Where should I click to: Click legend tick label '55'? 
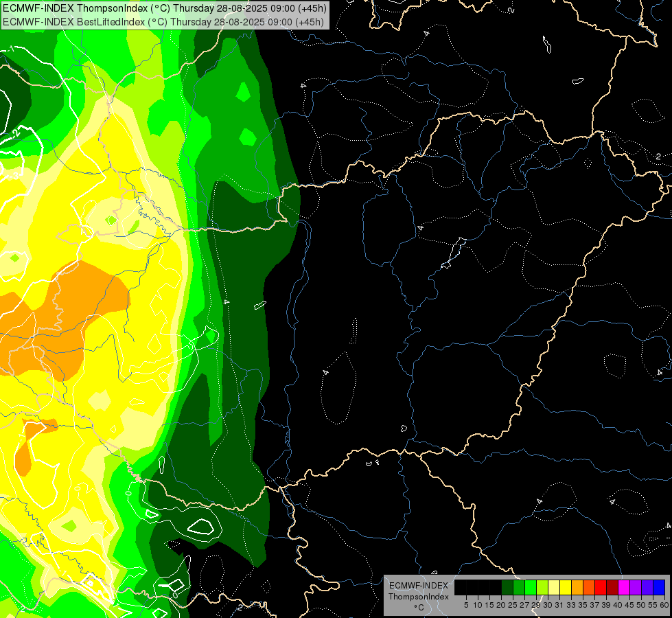(653, 605)
